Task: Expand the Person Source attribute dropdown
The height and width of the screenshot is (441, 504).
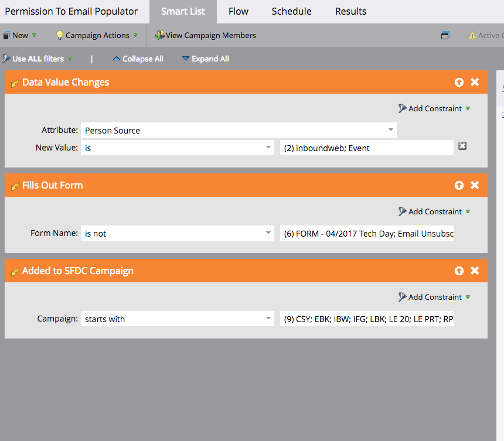Action: tap(390, 130)
